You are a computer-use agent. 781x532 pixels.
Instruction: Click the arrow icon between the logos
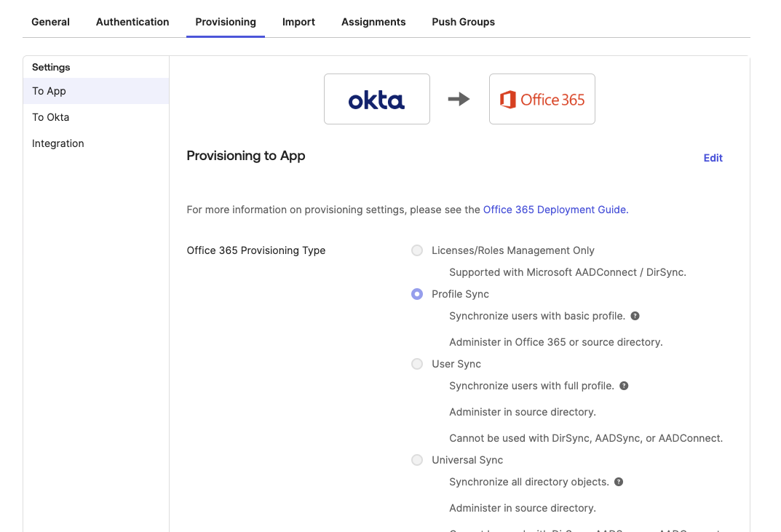(x=460, y=100)
